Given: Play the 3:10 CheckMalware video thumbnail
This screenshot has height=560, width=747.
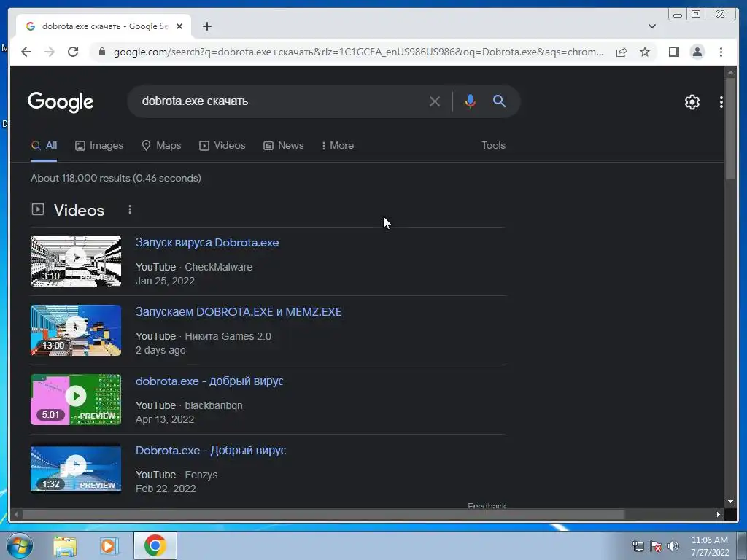Looking at the screenshot, I should tap(76, 261).
